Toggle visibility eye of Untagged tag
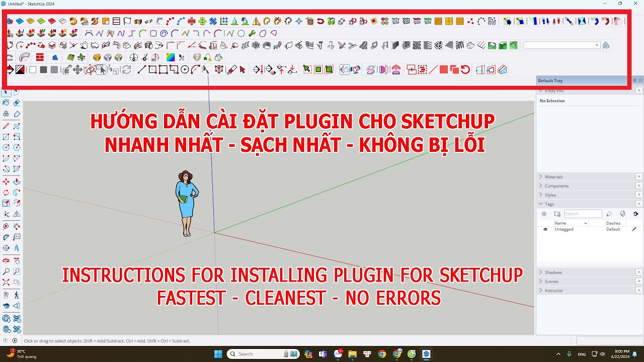Screen dimensions: 644x362 [x=545, y=229]
